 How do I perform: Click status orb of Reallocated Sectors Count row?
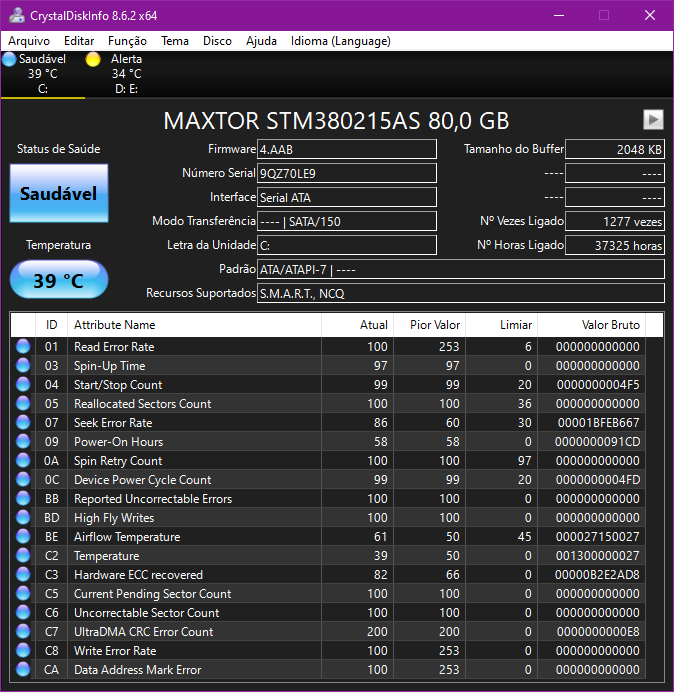pos(23,403)
